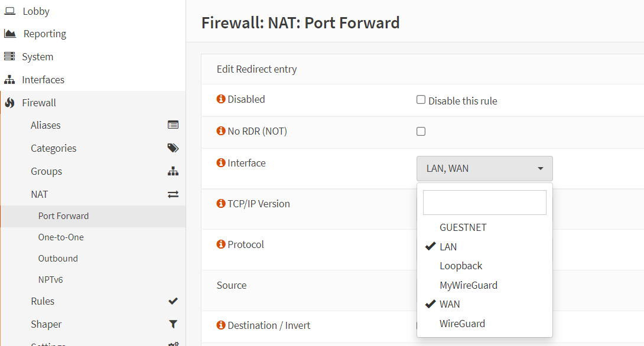Click the Categories tags icon
644x346 pixels.
point(173,148)
